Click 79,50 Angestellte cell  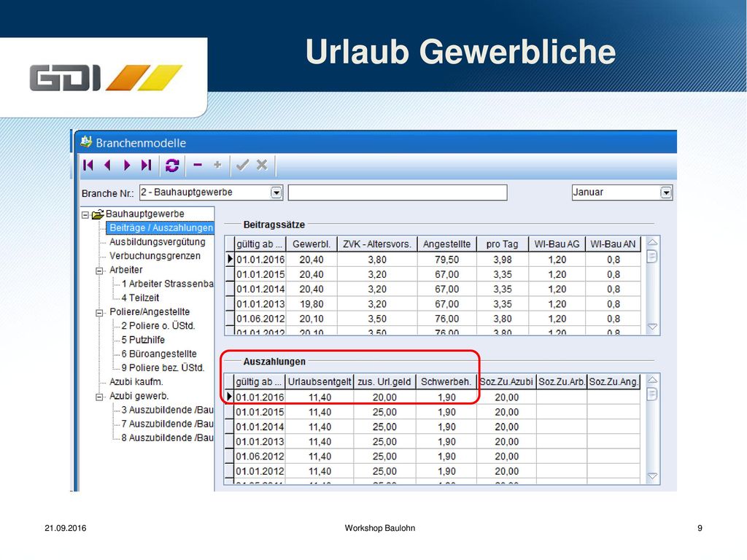click(x=447, y=260)
